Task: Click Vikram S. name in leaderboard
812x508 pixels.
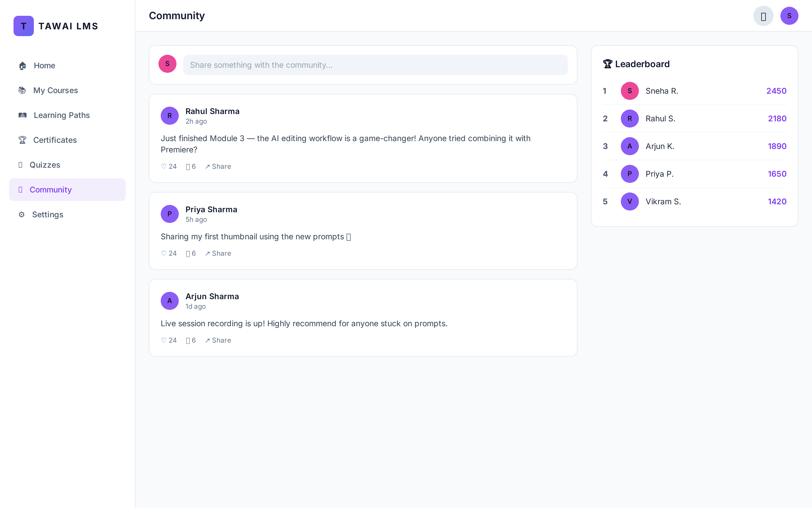Action: (663, 202)
